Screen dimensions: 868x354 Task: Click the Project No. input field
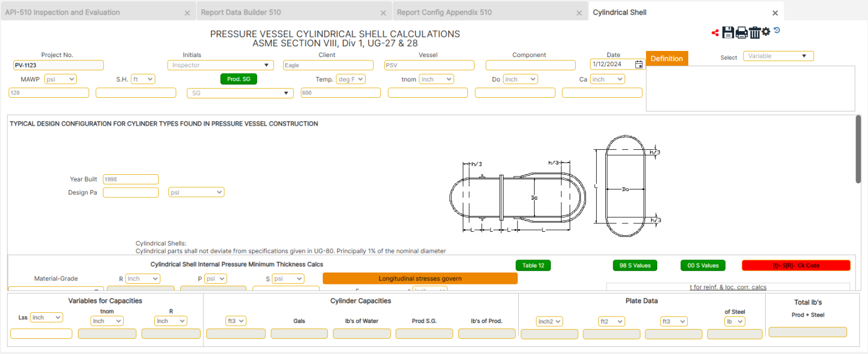[x=57, y=64]
